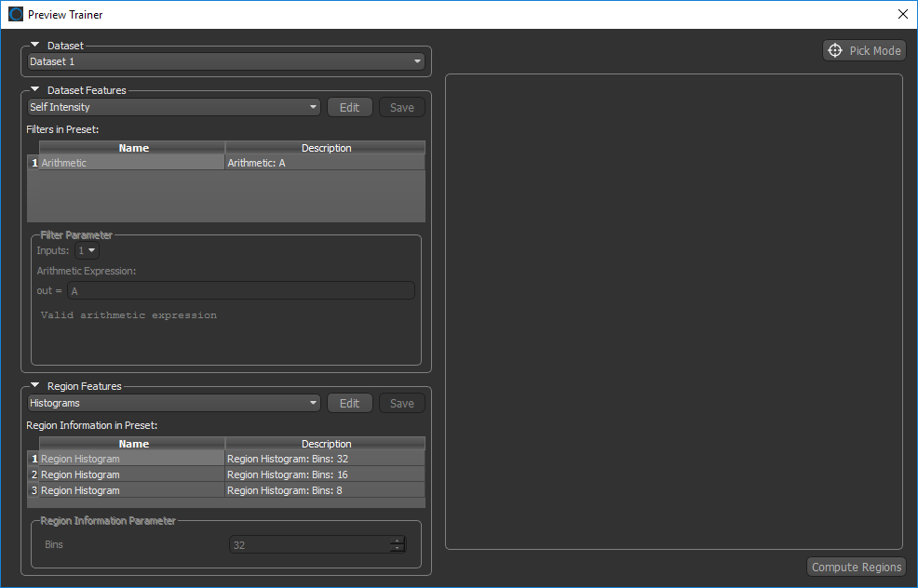Increase Bins value using up arrow
918x588 pixels.
(398, 541)
